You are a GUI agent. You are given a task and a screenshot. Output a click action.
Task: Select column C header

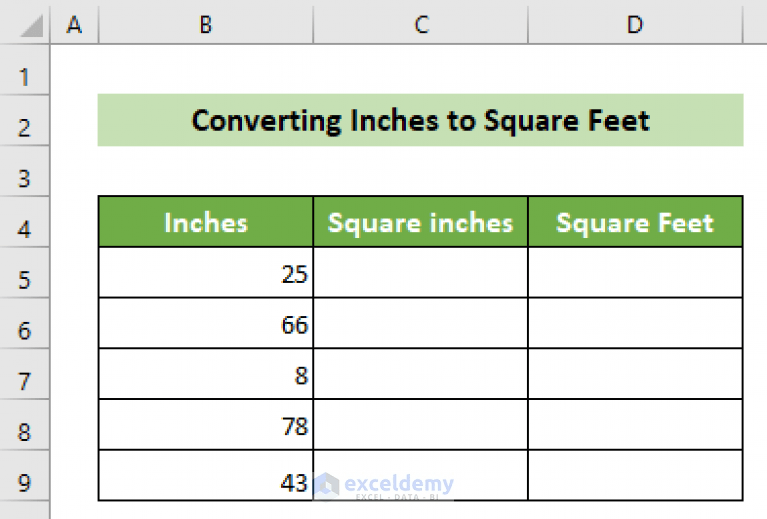421,23
